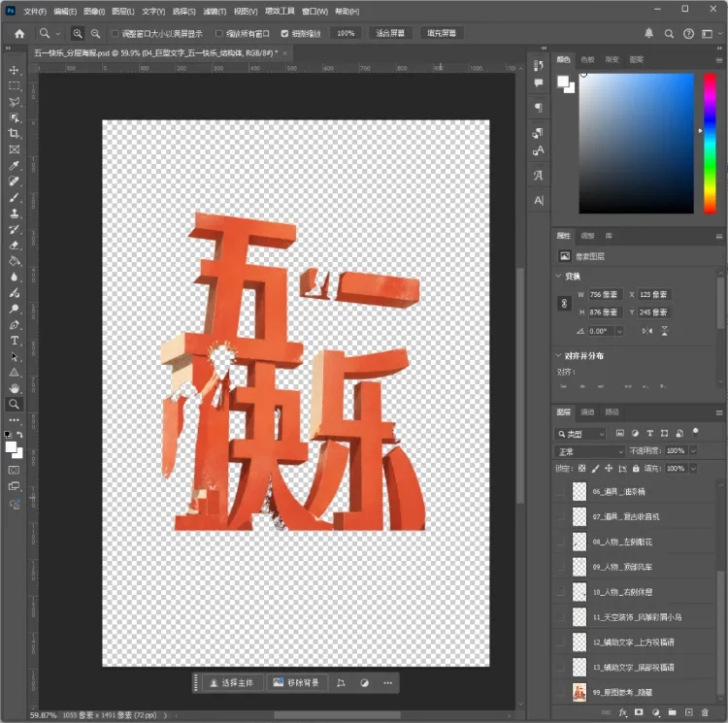
Task: Show layer 06_道具_油漆桶 visibility
Action: [x=561, y=491]
